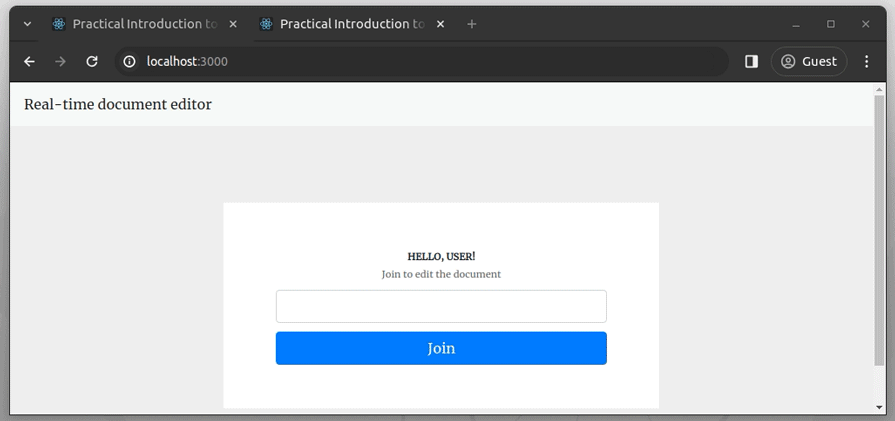Maximize the browser window
Viewport: 895px width, 421px height.
(831, 24)
